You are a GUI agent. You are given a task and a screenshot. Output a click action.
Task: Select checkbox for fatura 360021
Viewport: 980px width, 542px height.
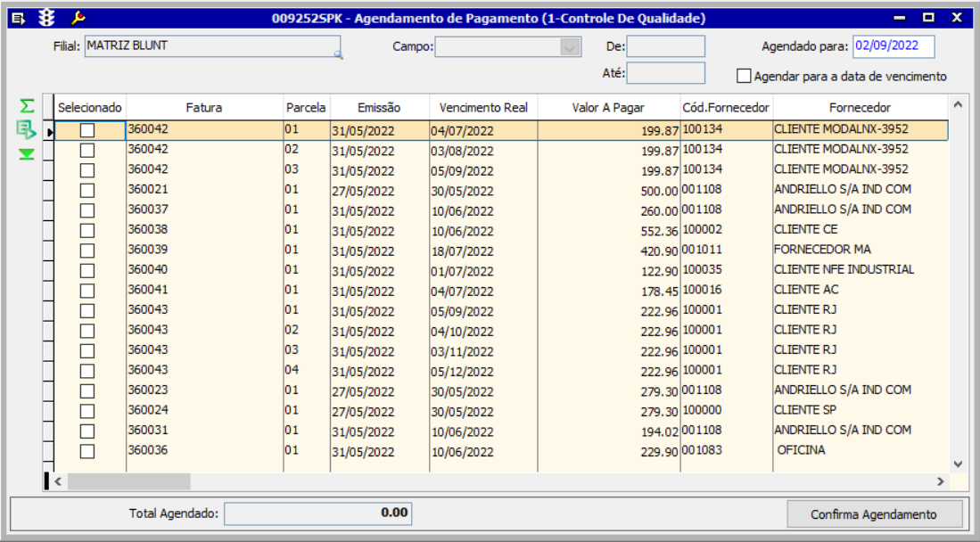[87, 191]
